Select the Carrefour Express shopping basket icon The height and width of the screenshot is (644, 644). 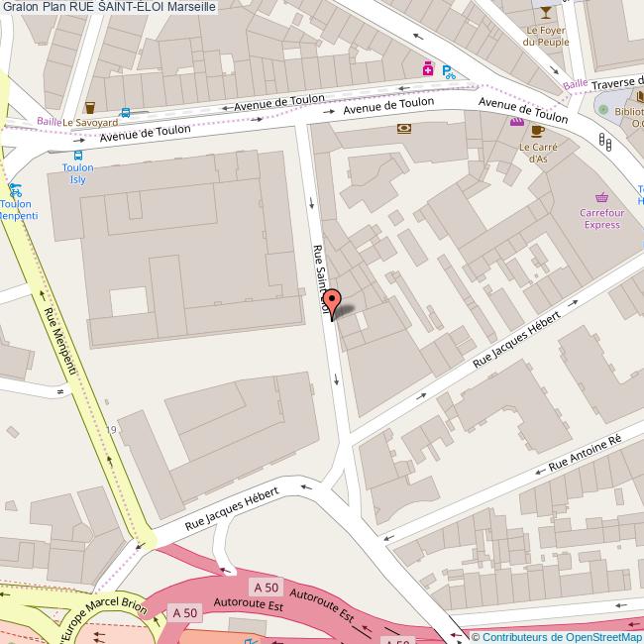click(x=601, y=198)
